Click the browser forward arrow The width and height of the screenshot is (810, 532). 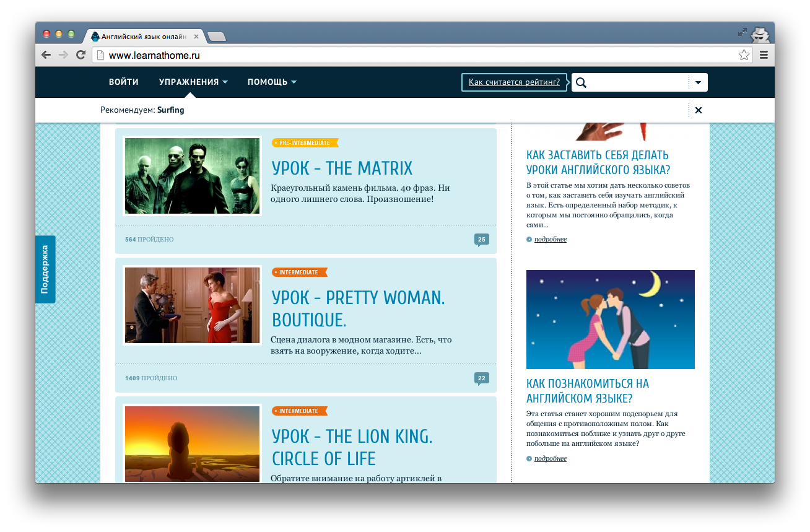coord(63,55)
